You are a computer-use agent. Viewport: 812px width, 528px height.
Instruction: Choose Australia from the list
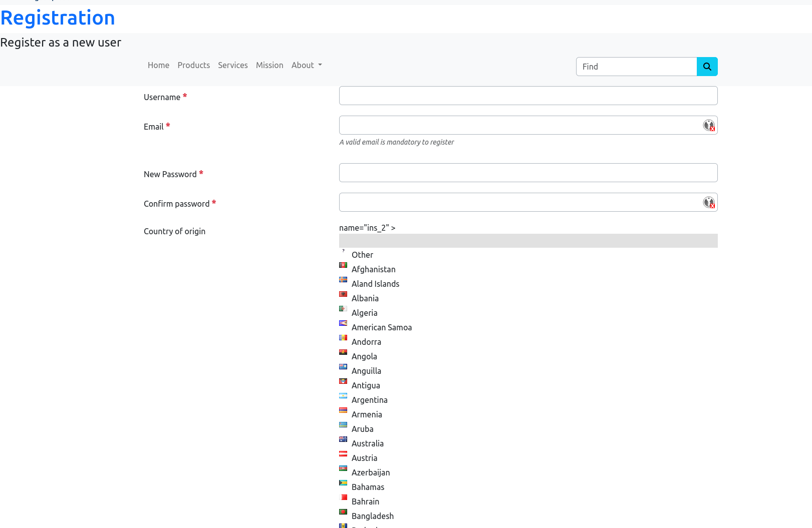click(367, 443)
